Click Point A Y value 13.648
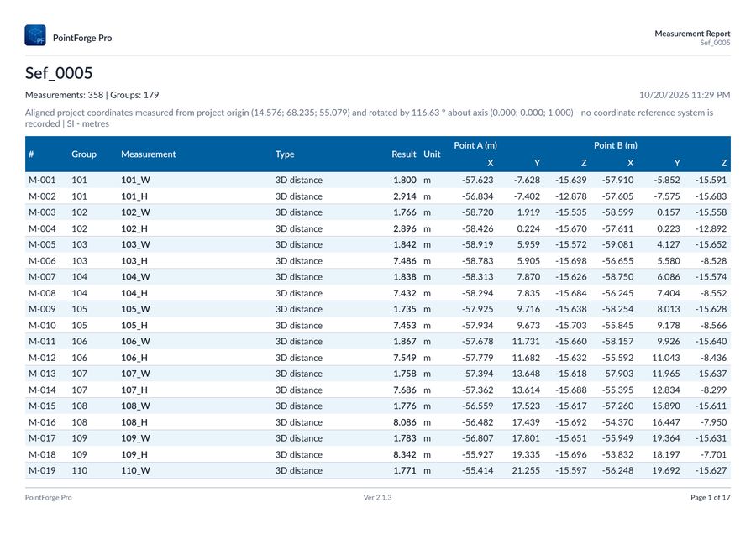The height and width of the screenshot is (534, 756). tap(526, 374)
